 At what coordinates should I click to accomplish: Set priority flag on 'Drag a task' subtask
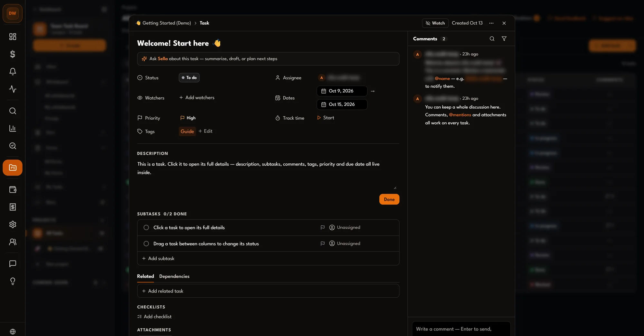pos(322,244)
